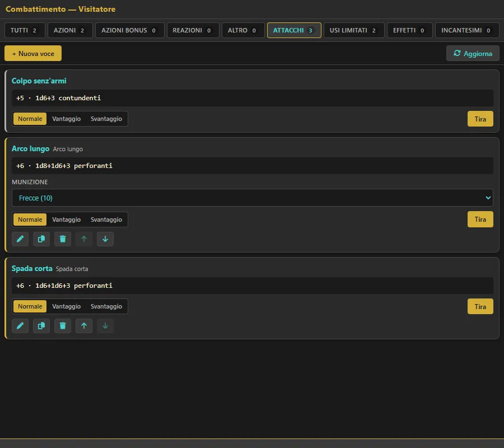The width and height of the screenshot is (504, 448).
Task: Duplicate the Arco lungo entry
Action: pyautogui.click(x=41, y=239)
